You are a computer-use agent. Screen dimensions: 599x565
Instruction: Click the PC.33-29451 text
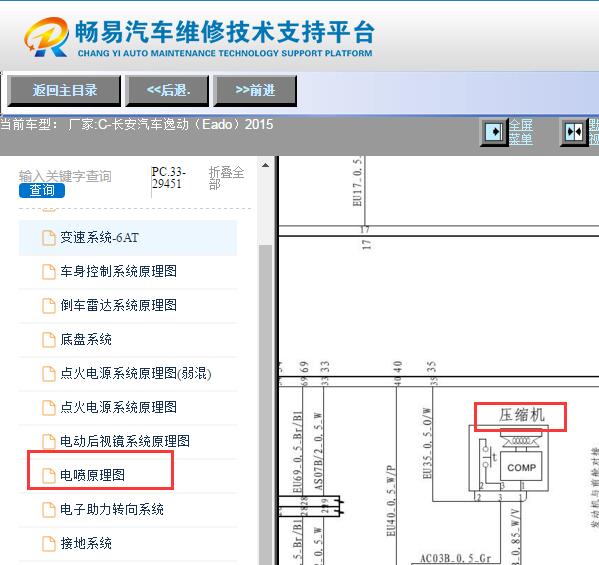pyautogui.click(x=169, y=178)
